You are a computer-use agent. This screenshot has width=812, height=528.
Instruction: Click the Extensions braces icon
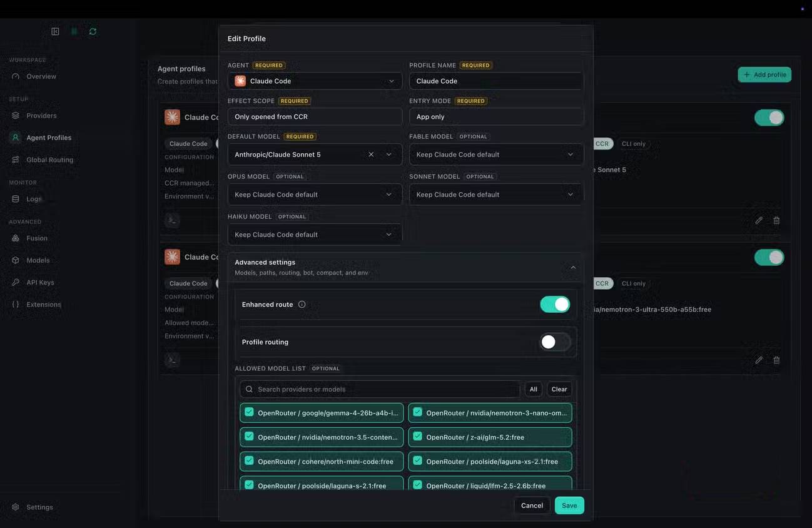pyautogui.click(x=16, y=305)
